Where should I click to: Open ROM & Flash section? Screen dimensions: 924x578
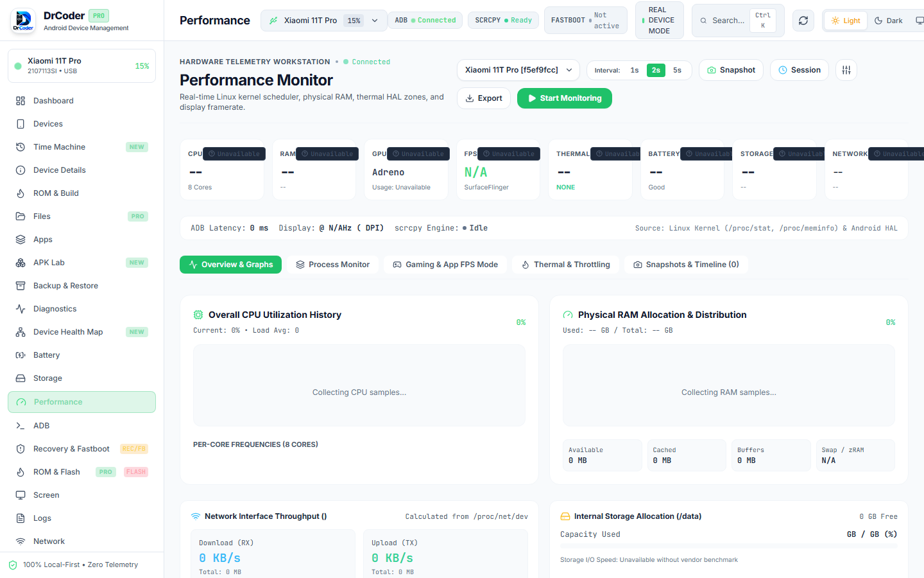tap(81, 472)
